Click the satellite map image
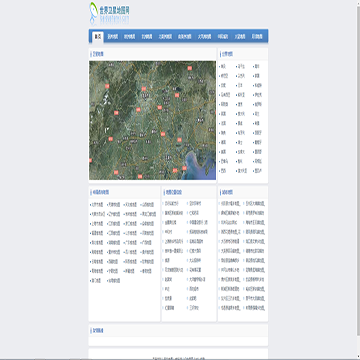The image size is (360, 360). tap(152, 120)
